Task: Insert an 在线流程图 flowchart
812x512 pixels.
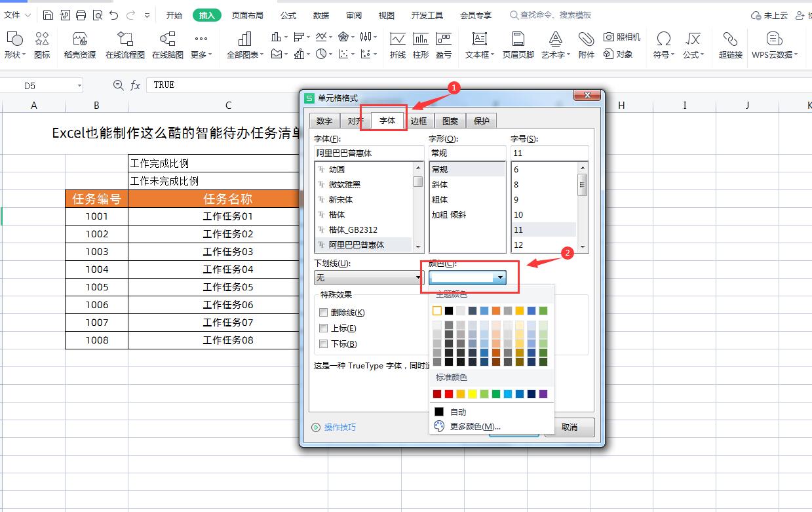Action: (x=124, y=45)
